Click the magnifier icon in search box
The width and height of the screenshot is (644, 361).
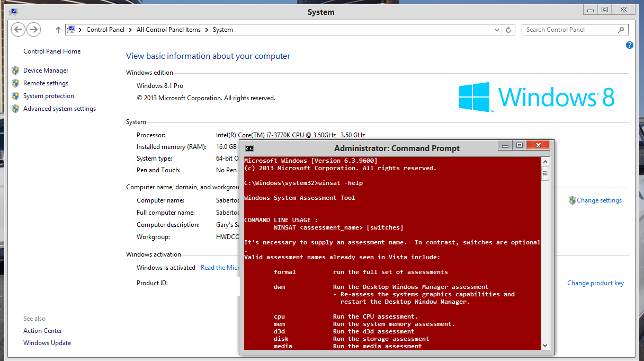pos(620,29)
